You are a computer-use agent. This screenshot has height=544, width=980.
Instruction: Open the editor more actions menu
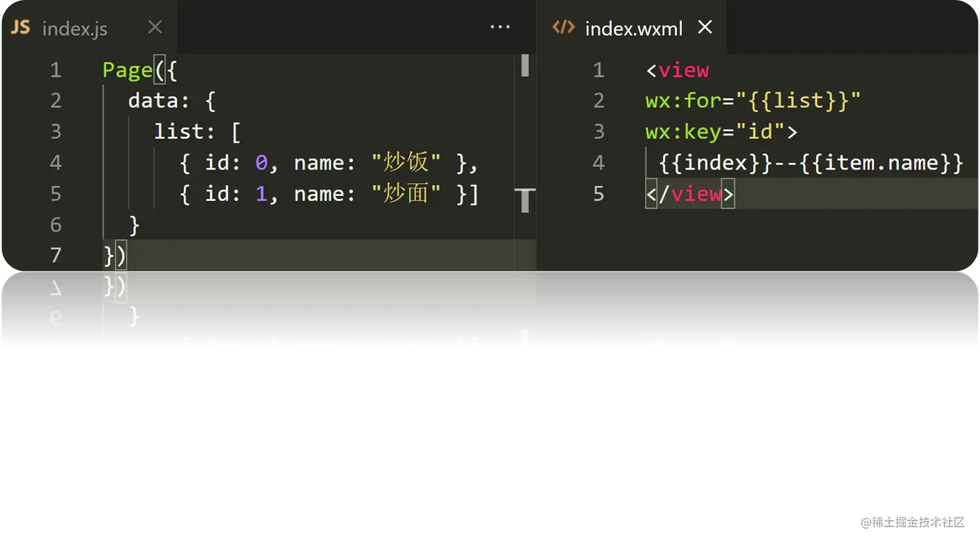tap(500, 27)
